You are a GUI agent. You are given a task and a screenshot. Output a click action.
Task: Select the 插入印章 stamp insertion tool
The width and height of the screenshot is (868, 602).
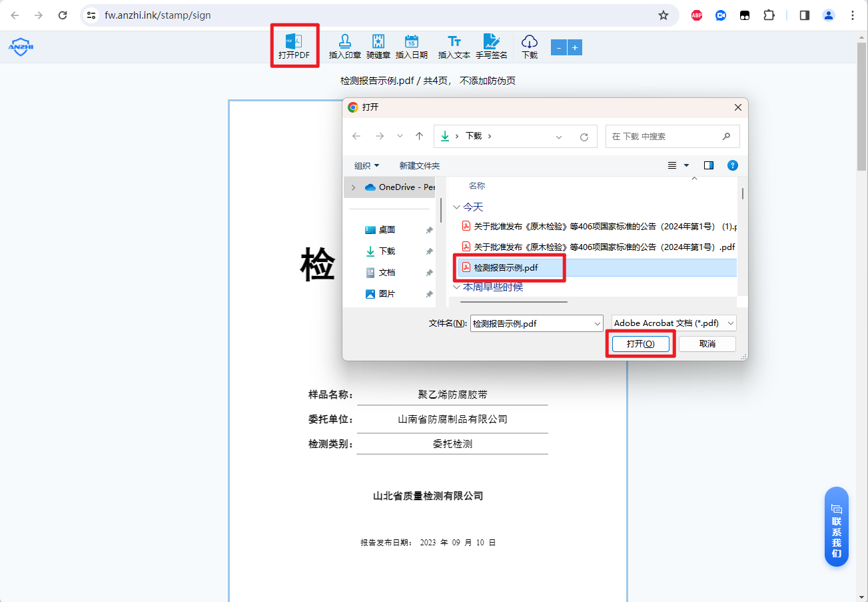coord(344,45)
